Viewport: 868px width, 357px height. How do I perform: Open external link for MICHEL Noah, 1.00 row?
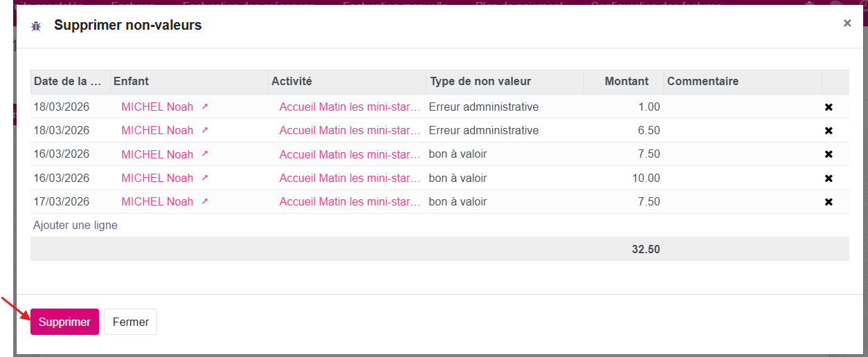click(204, 107)
